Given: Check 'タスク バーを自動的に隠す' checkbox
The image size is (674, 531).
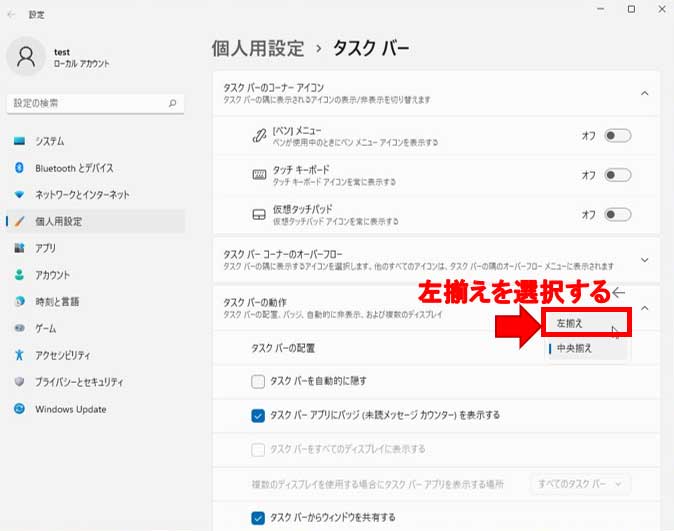Looking at the screenshot, I should tap(258, 381).
